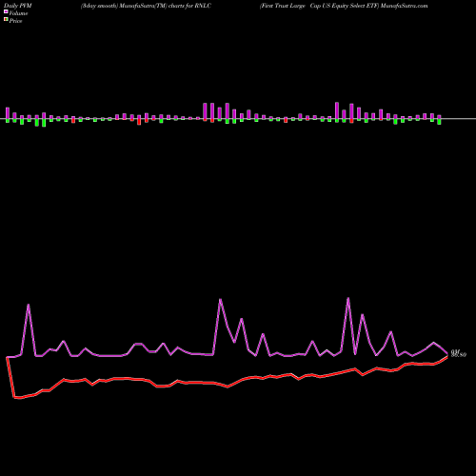This screenshot has width=476, height=476.
Task: Click the 'Daily PVM' title text
Action: 18,6
